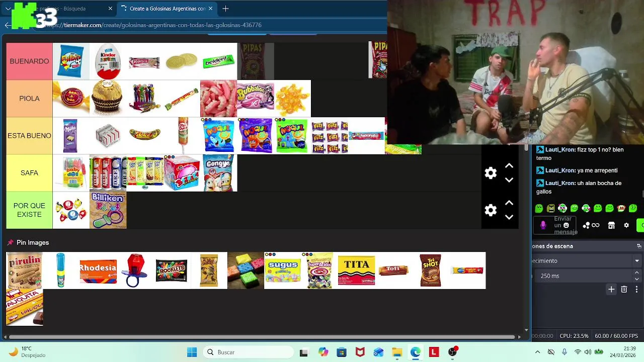Screen dimensions: 644x362
Task: Open File Explorer from the taskbar
Action: pos(397,352)
